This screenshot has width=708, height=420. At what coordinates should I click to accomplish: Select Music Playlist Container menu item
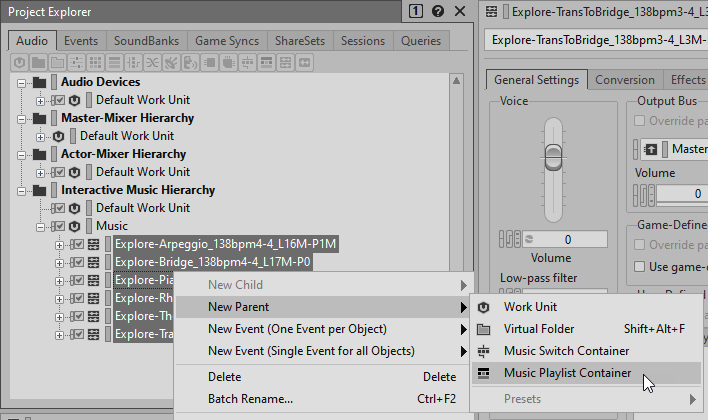(567, 373)
